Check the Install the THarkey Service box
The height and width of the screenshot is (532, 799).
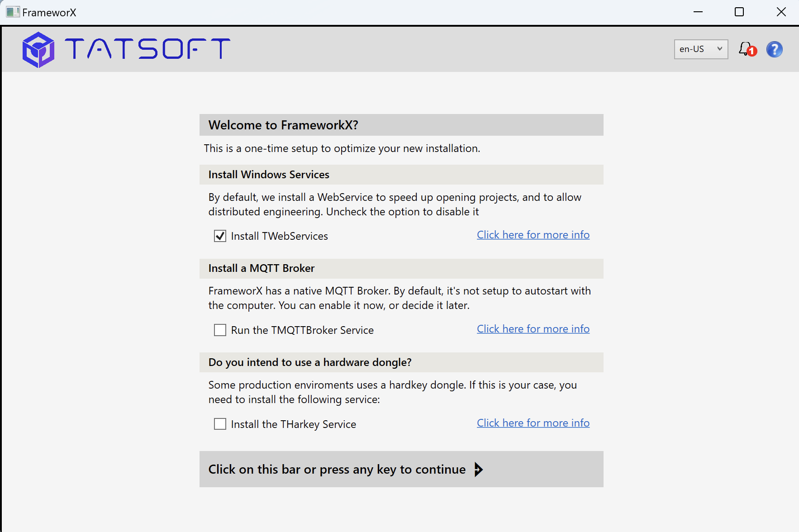tap(220, 424)
